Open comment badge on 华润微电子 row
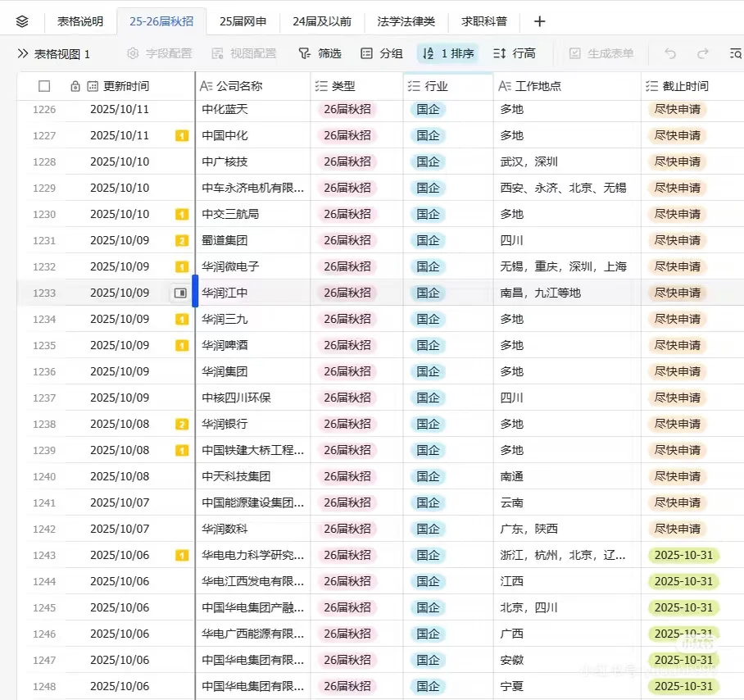This screenshot has width=744, height=700. (182, 266)
